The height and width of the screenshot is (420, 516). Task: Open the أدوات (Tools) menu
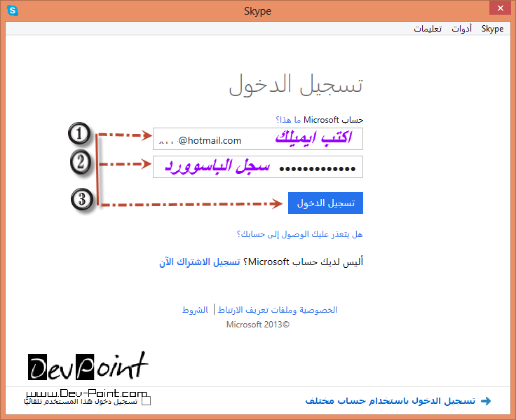[x=462, y=29]
